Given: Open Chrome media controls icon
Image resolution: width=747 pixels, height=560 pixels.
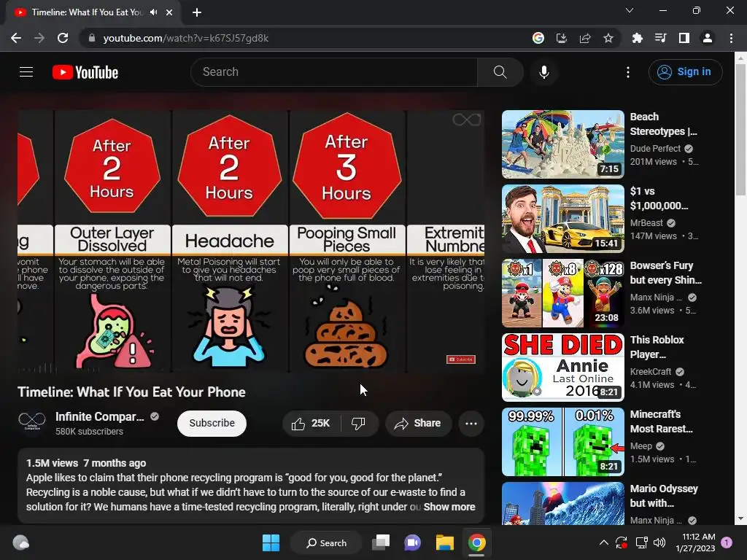Looking at the screenshot, I should pyautogui.click(x=660, y=38).
